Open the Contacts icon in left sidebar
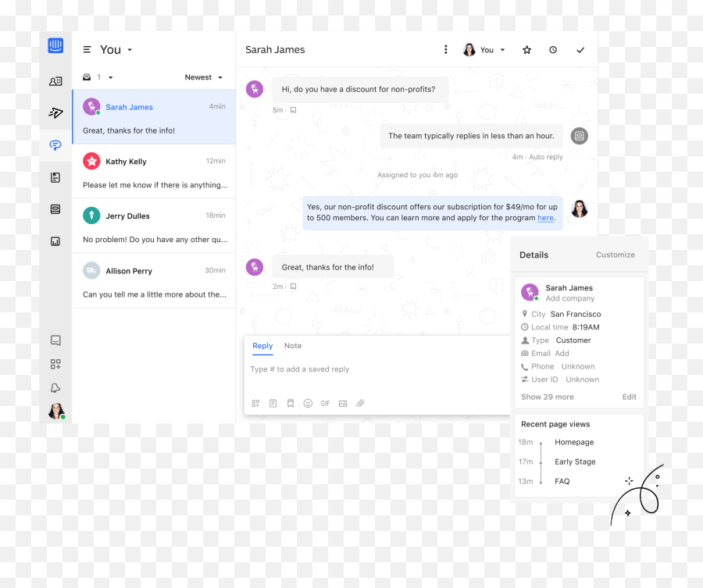 coord(55,81)
